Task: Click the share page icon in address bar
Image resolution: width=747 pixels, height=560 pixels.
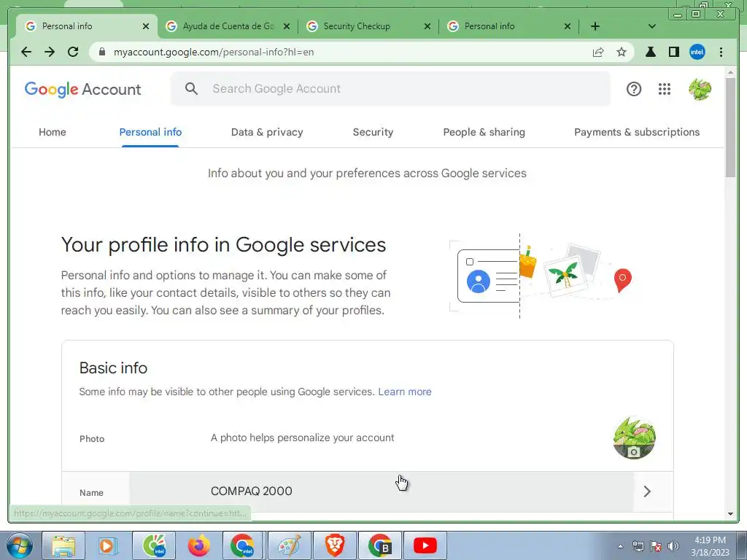Action: tap(598, 52)
